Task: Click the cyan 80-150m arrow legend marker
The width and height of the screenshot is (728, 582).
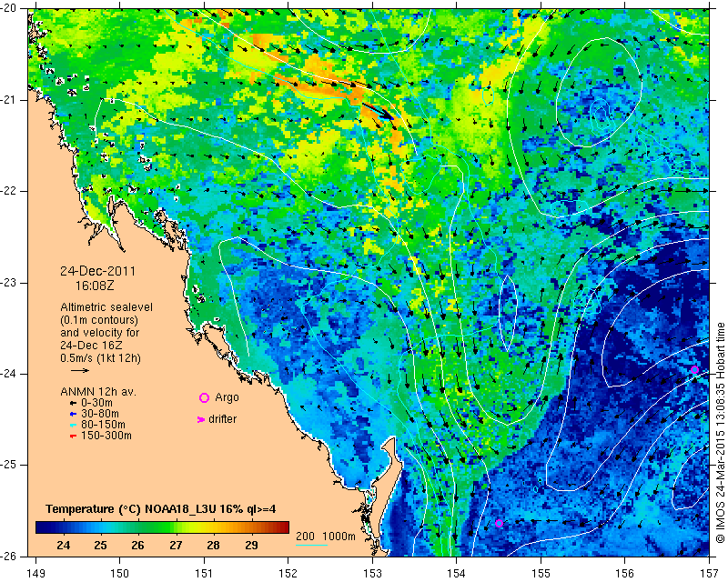Action: pyautogui.click(x=73, y=425)
